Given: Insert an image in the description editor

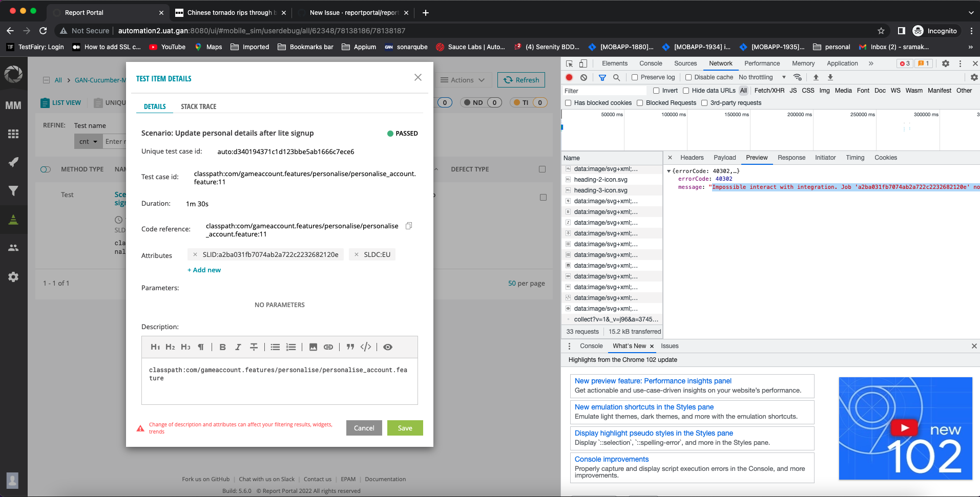Looking at the screenshot, I should click(x=313, y=347).
